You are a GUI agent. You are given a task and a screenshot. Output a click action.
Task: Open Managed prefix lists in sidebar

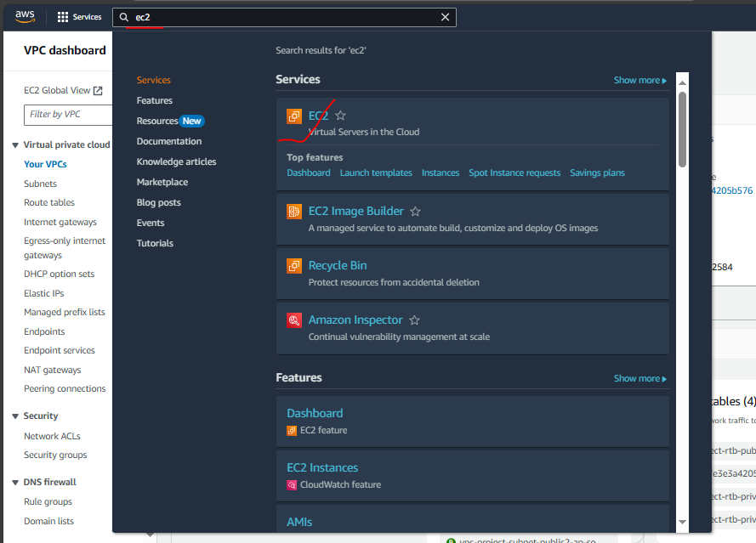click(65, 312)
